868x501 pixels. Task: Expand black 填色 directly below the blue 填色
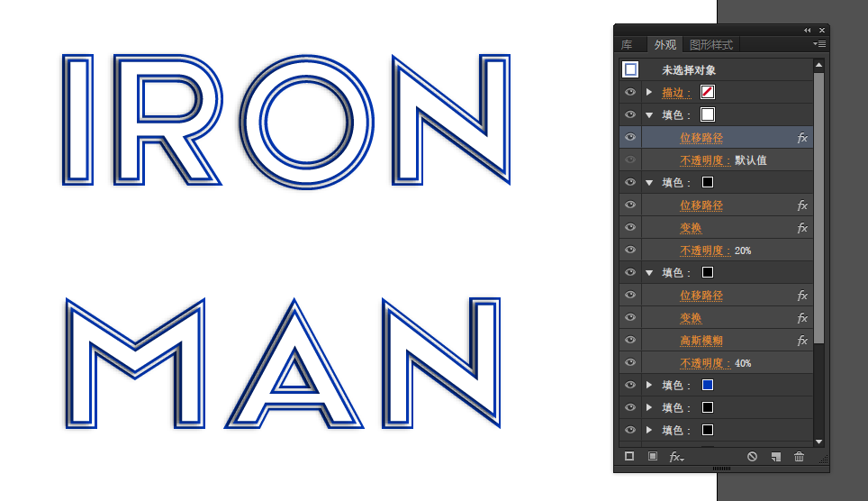click(649, 407)
